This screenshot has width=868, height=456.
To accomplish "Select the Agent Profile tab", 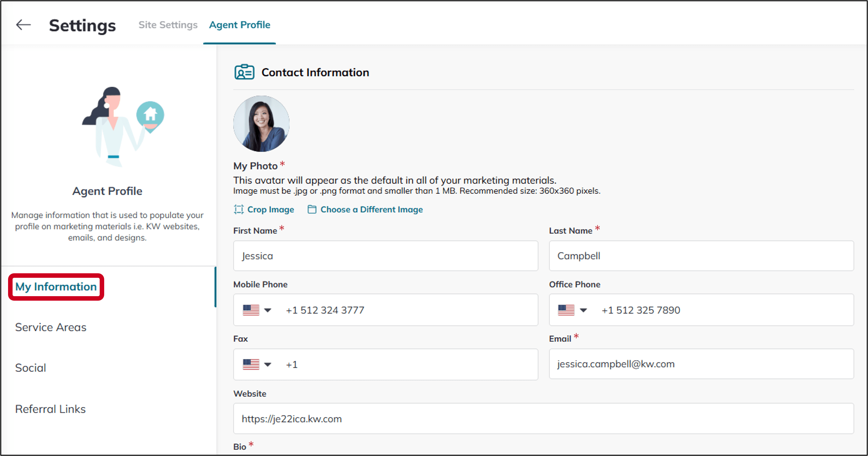I will 240,25.
